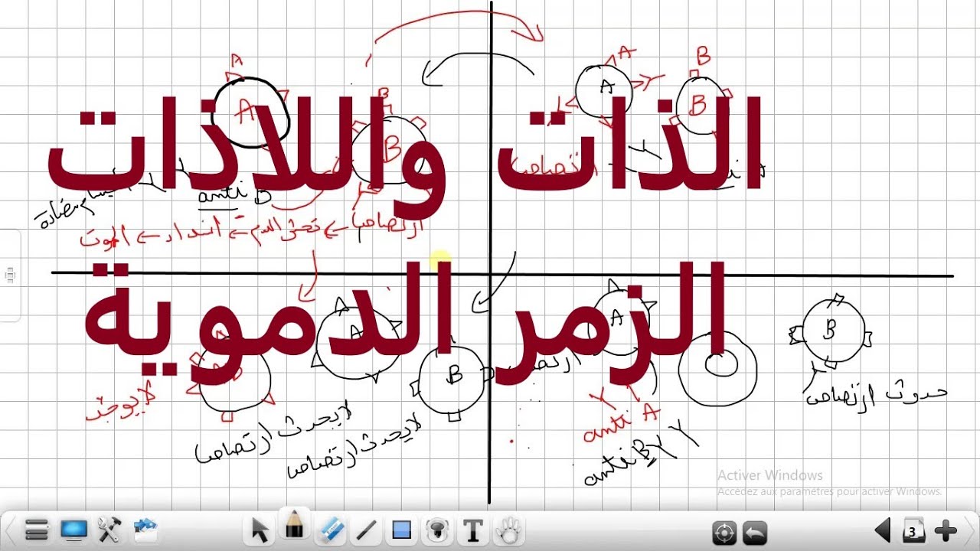Select the arrow pointer tool
The image size is (980, 551).
coord(260,530)
